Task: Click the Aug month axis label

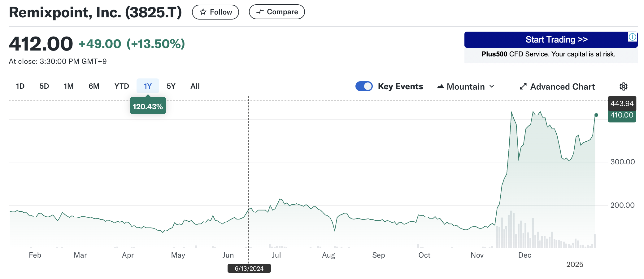Action: point(329,255)
